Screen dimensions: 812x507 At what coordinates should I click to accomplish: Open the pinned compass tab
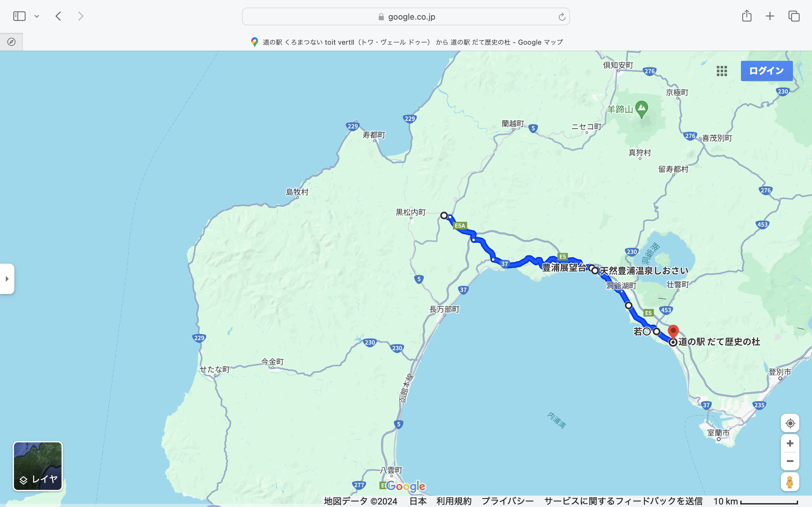[x=11, y=42]
